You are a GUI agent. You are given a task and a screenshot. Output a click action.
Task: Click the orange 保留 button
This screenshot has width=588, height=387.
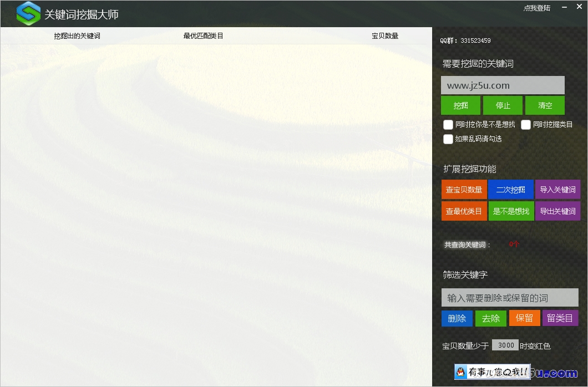click(x=524, y=318)
